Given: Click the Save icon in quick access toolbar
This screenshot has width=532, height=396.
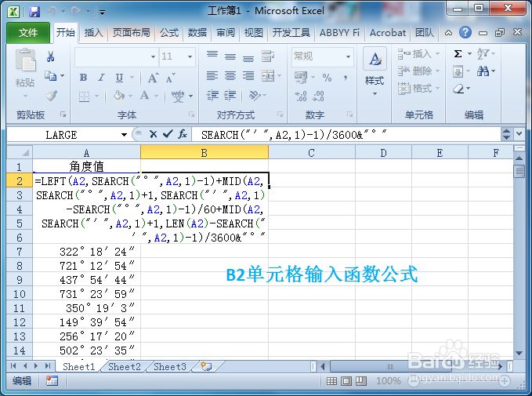Looking at the screenshot, I should [34, 13].
